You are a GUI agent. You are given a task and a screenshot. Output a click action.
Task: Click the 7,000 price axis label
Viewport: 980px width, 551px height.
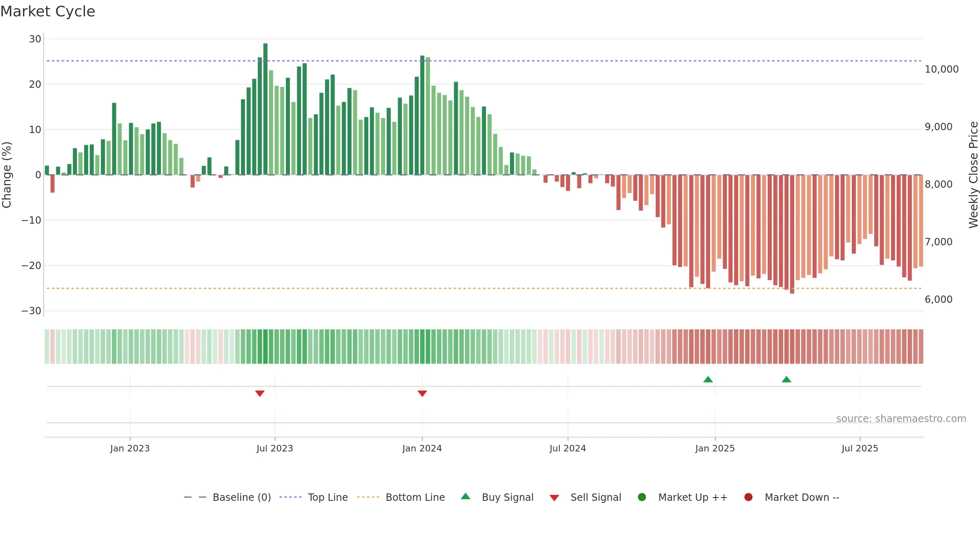[x=938, y=242]
